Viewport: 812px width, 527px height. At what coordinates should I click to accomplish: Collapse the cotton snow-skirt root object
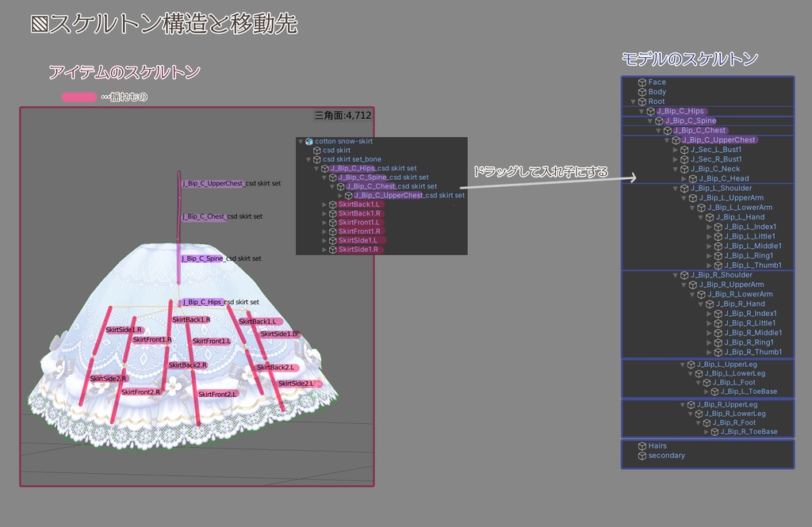(301, 141)
